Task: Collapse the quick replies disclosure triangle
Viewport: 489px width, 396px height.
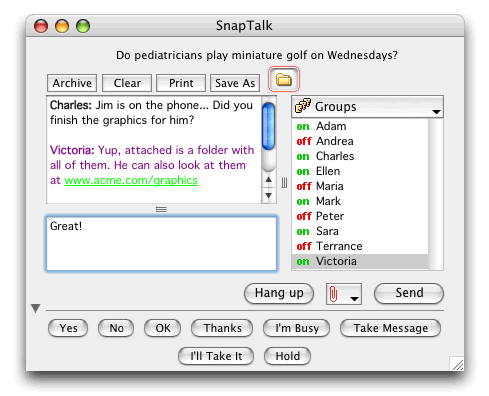Action: [35, 308]
